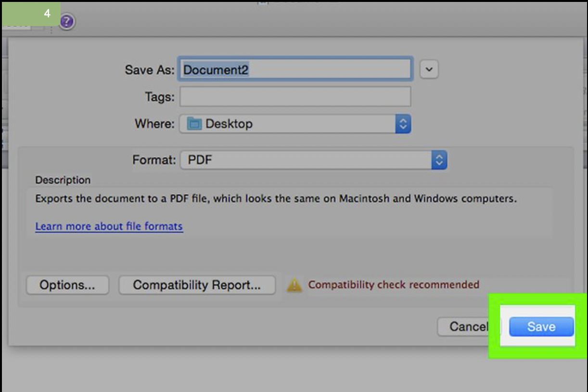Click the Description heading
Viewport: 588px width, 392px height.
[x=63, y=180]
